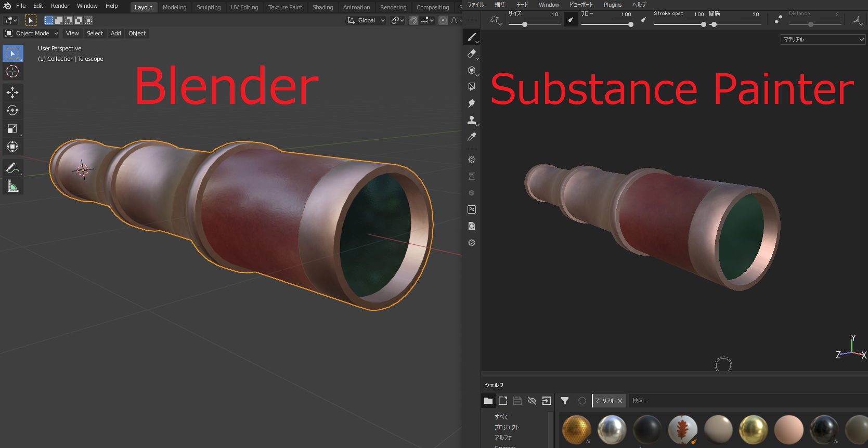Open the brush preset star dropdown
The image size is (868, 448).
496,20
